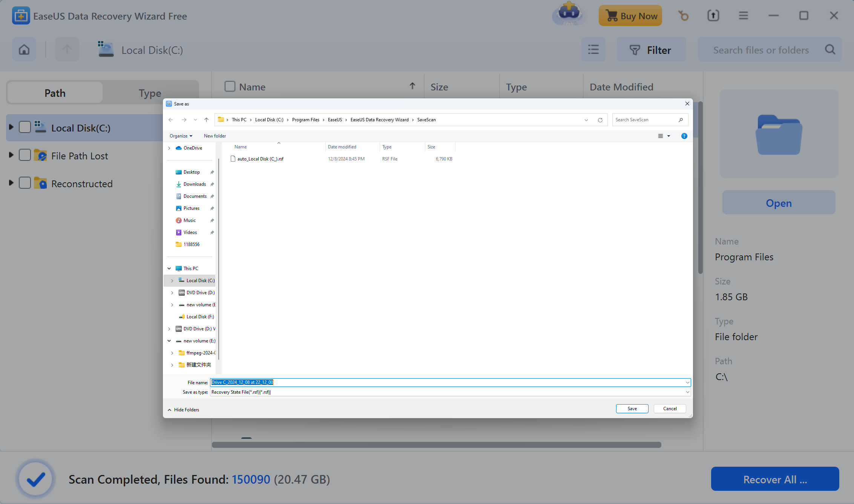This screenshot has height=504, width=854.
Task: Select Pictures in quick access
Action: 192,208
